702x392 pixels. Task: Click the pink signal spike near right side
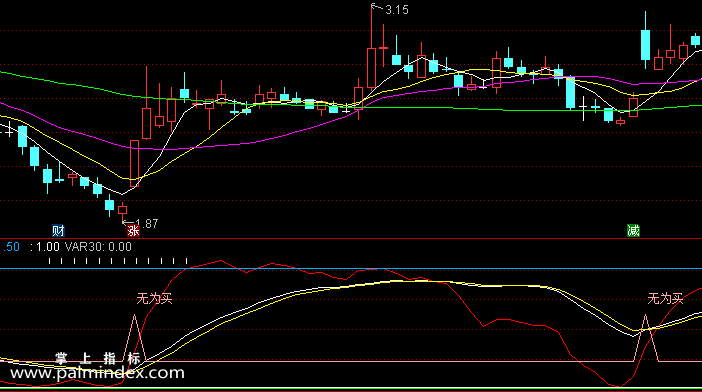pos(645,316)
